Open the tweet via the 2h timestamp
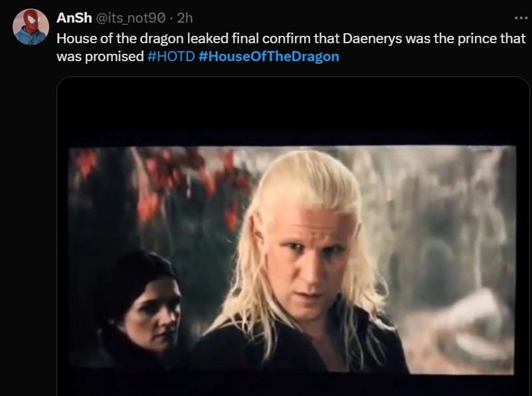The height and width of the screenshot is (396, 532). pos(185,18)
